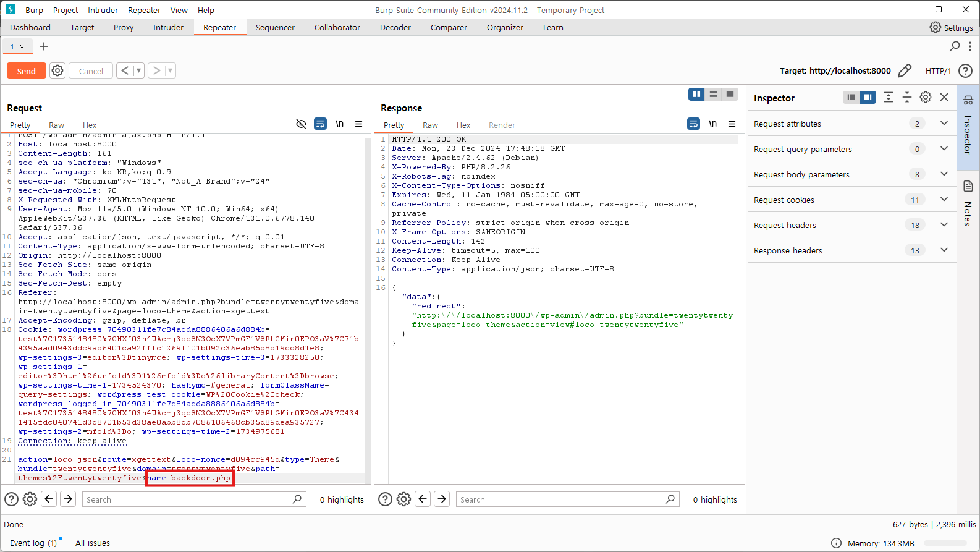Select side-by-side layout view

(696, 94)
